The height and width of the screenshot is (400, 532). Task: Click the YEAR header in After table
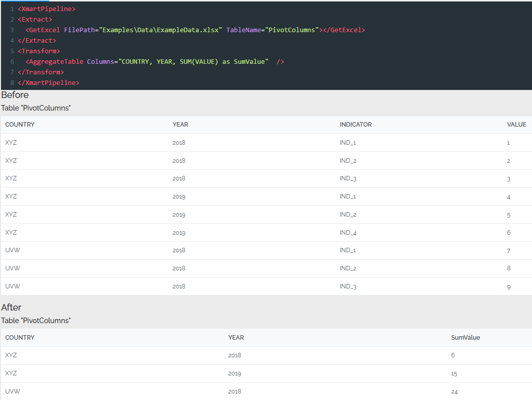[x=236, y=338]
